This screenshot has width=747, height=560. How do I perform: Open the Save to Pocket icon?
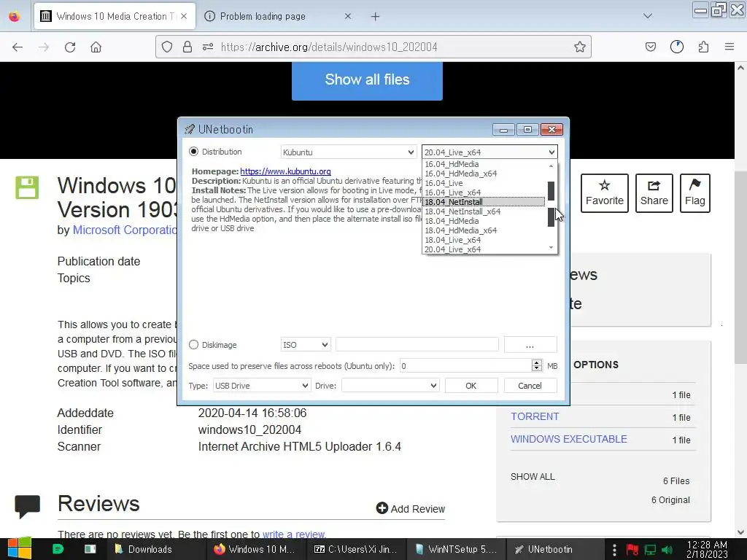tap(650, 47)
